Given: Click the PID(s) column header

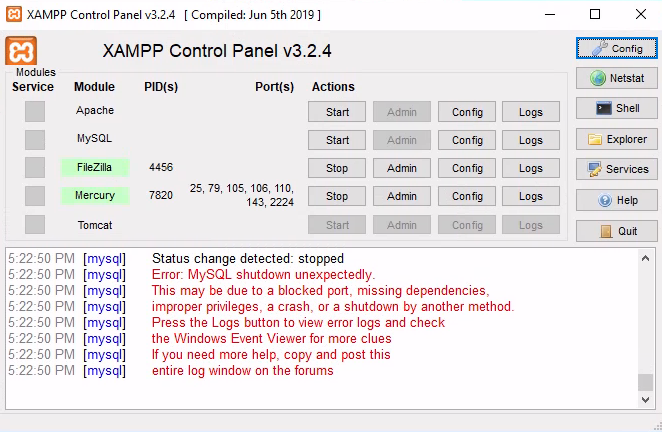Looking at the screenshot, I should pyautogui.click(x=161, y=87).
